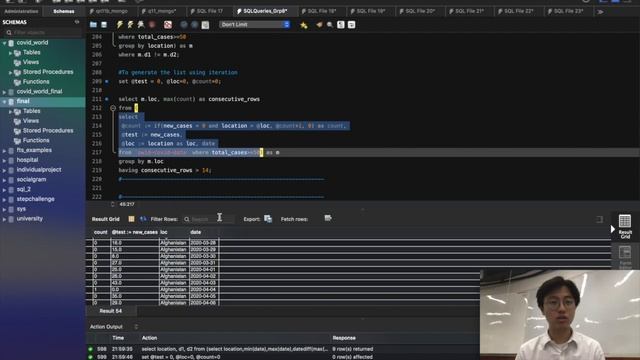Select the Views node under covid_world
The width and height of the screenshot is (640, 360).
click(31, 62)
